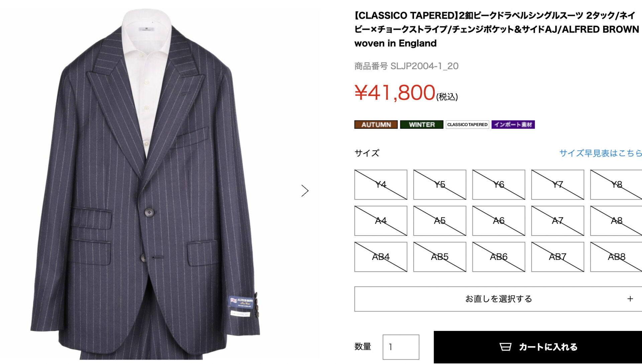
Task: Pick size A4 from the grid
Action: tap(381, 221)
